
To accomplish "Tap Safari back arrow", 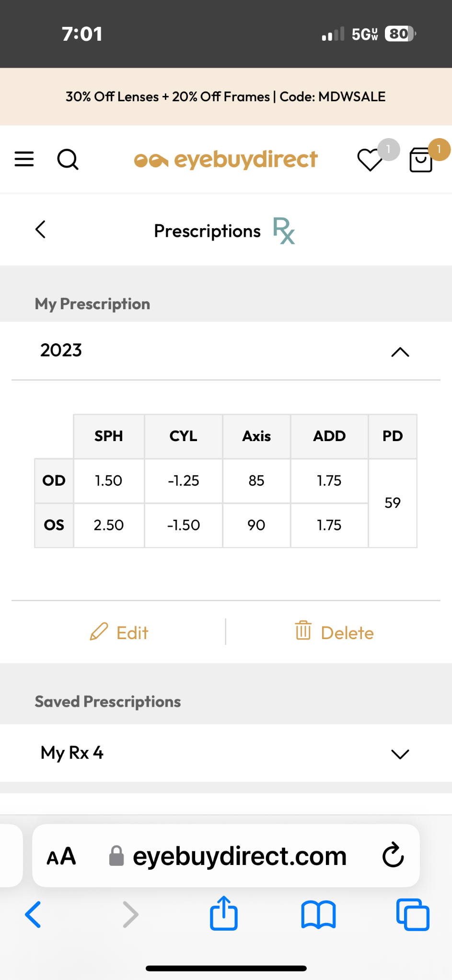I will 33,914.
